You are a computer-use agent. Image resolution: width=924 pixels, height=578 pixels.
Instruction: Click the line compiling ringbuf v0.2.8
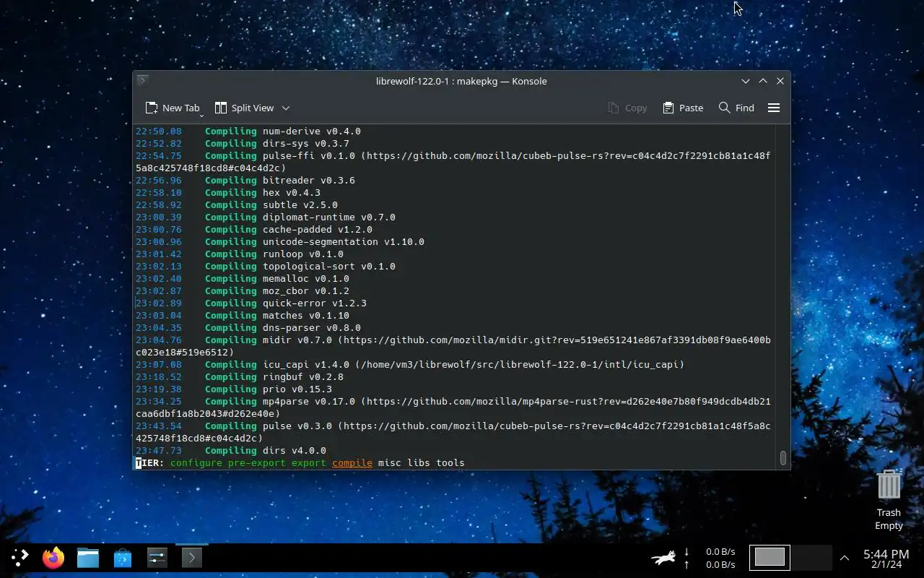[x=240, y=376]
